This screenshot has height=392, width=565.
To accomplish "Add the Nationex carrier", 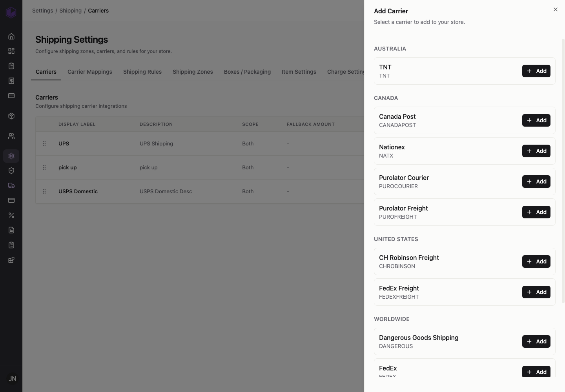I will (x=536, y=151).
